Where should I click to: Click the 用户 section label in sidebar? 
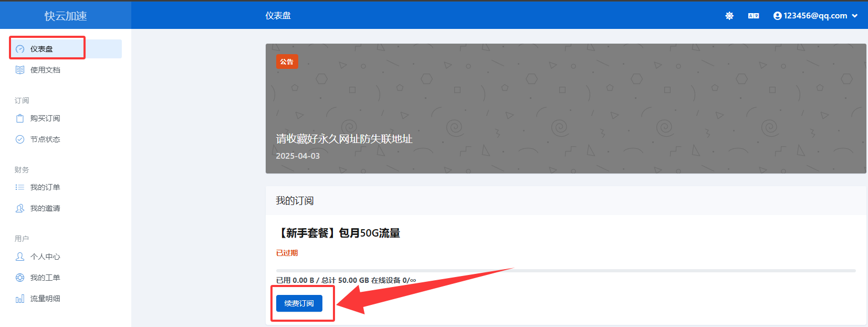[x=22, y=239]
